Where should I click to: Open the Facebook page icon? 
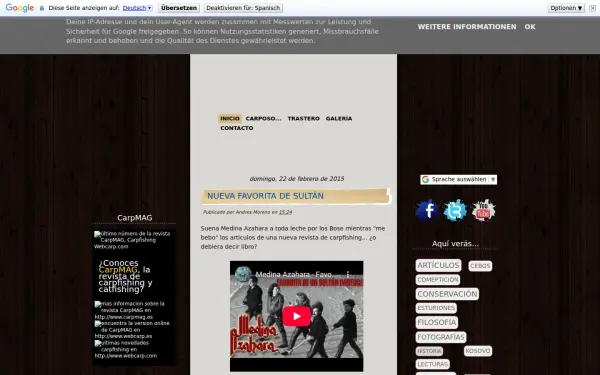pos(427,210)
